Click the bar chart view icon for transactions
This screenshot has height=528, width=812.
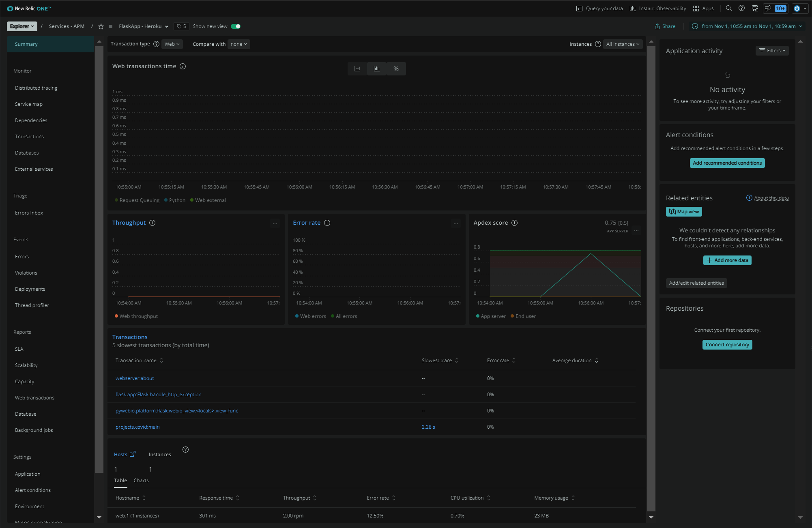pyautogui.click(x=376, y=69)
